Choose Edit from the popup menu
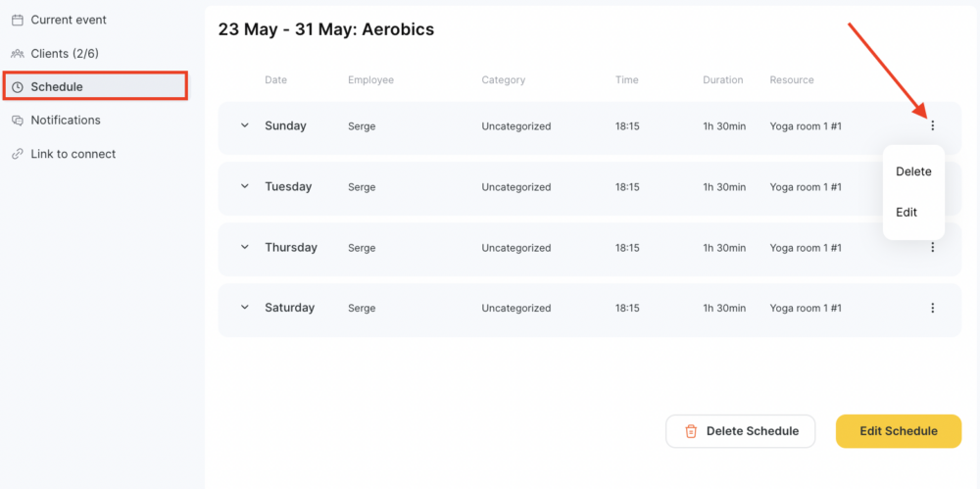 906,212
